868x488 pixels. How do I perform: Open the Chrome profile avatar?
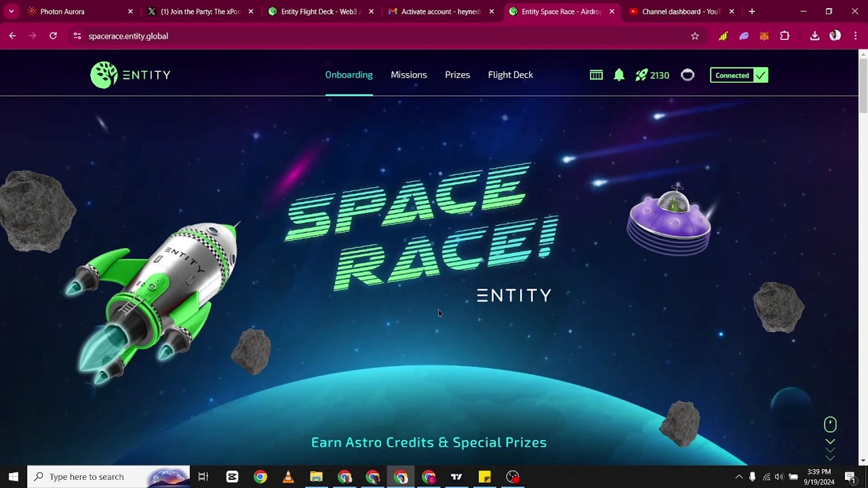click(835, 36)
